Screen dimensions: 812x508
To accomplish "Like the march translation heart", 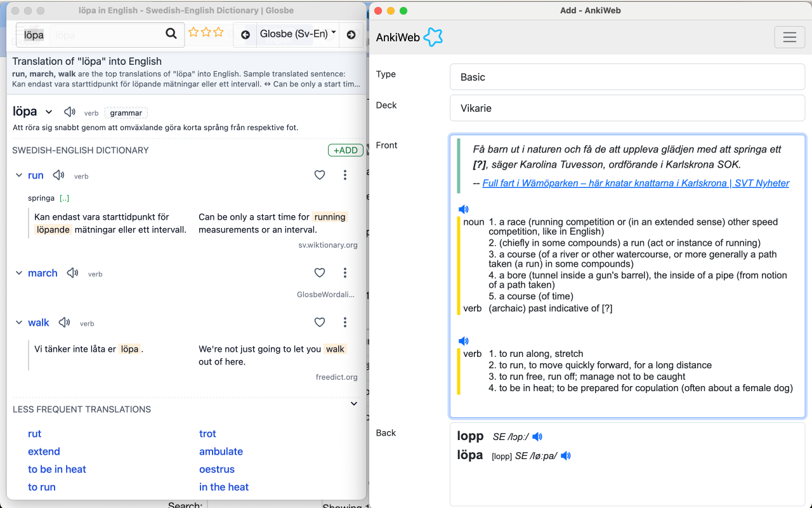I will coord(320,272).
